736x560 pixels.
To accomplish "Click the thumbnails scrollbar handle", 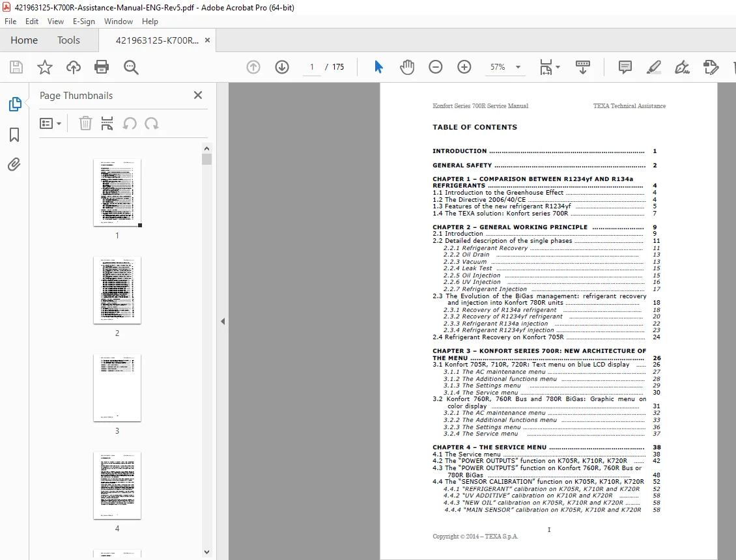I will pos(206,159).
